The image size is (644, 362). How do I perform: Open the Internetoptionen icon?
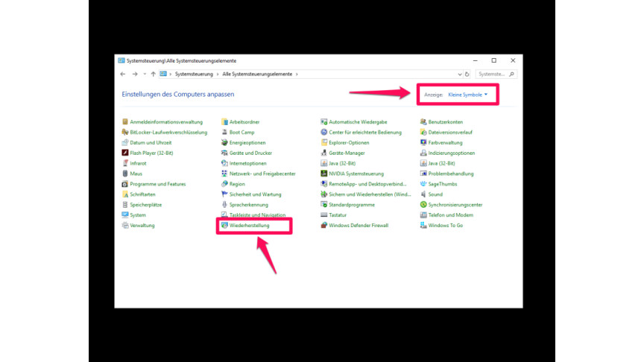coord(224,163)
